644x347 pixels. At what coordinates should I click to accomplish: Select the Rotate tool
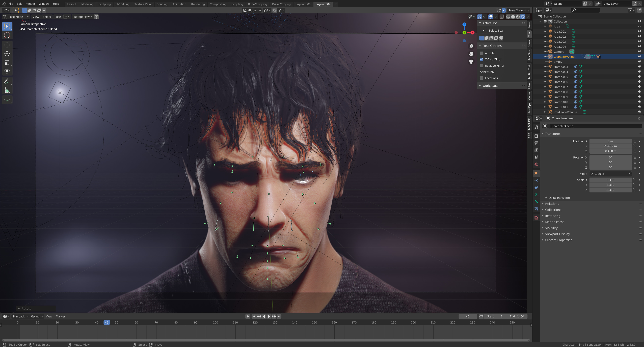(x=7, y=54)
